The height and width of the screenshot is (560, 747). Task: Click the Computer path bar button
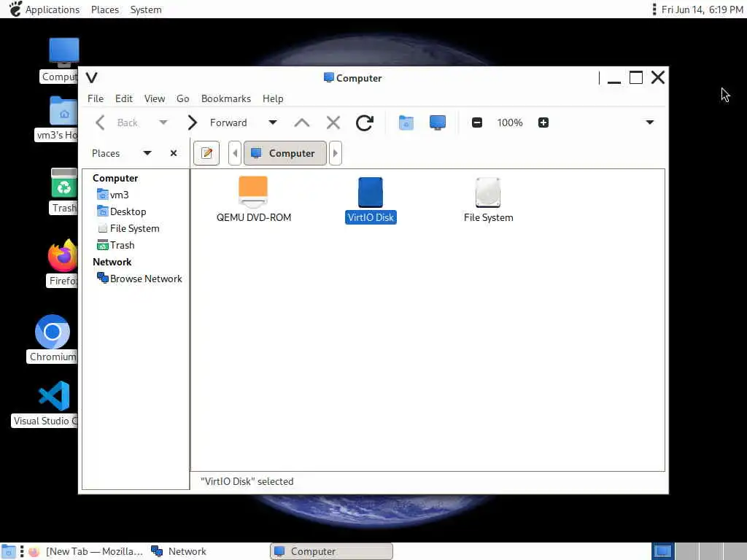click(285, 153)
